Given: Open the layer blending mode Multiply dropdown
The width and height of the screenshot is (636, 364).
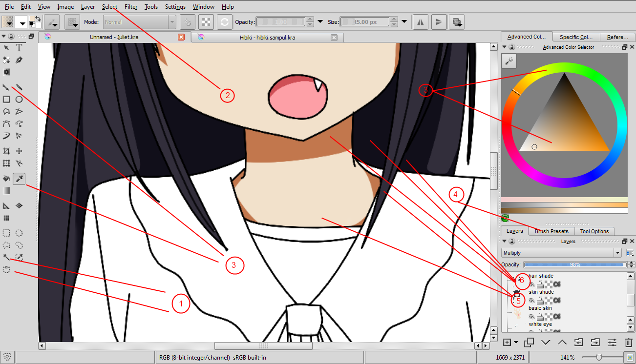Looking at the screenshot, I should coord(561,253).
